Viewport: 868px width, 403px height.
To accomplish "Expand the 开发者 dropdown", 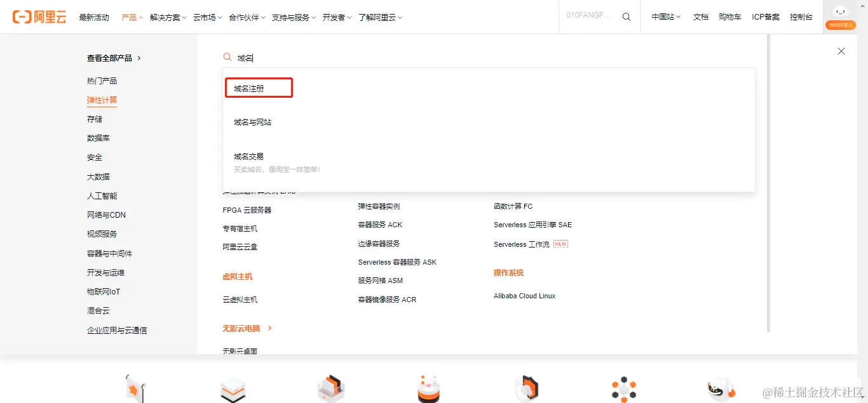I will click(x=337, y=17).
